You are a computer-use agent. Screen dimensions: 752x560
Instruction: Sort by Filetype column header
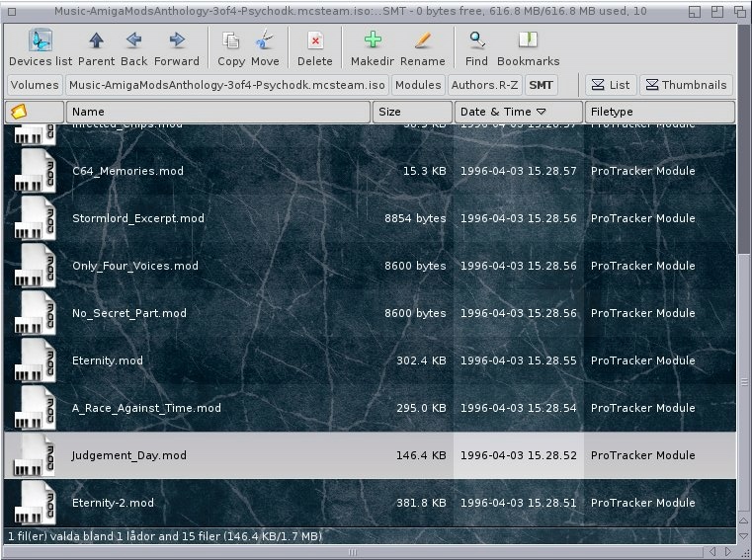pos(659,112)
